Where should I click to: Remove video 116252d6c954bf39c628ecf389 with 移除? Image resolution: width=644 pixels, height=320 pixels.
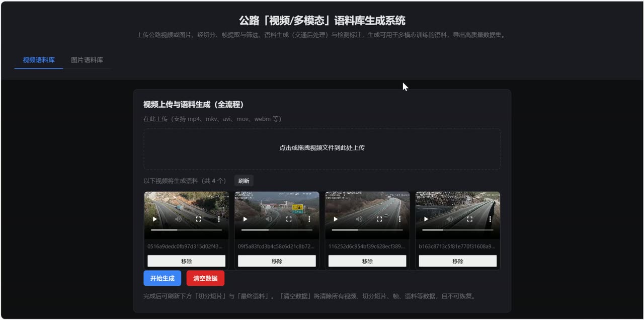click(367, 261)
